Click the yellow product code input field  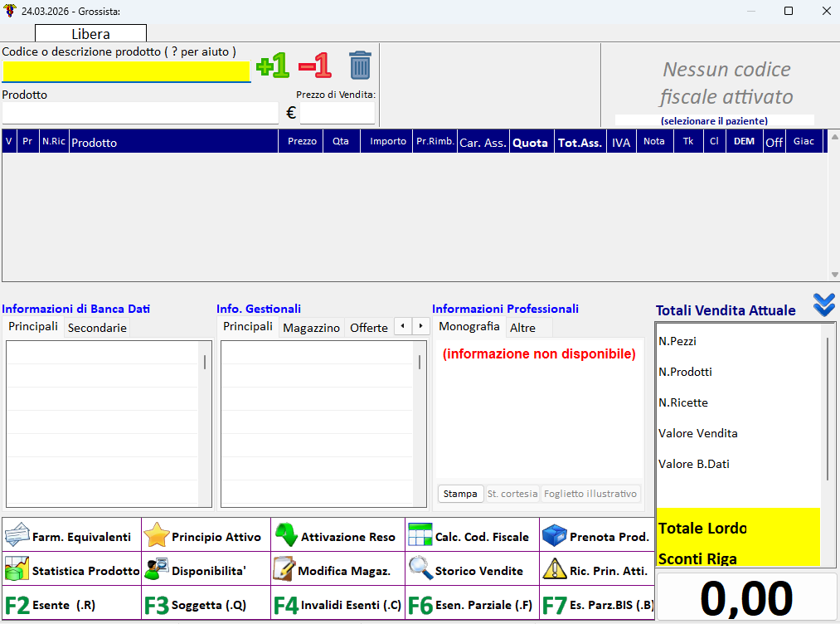coord(126,71)
